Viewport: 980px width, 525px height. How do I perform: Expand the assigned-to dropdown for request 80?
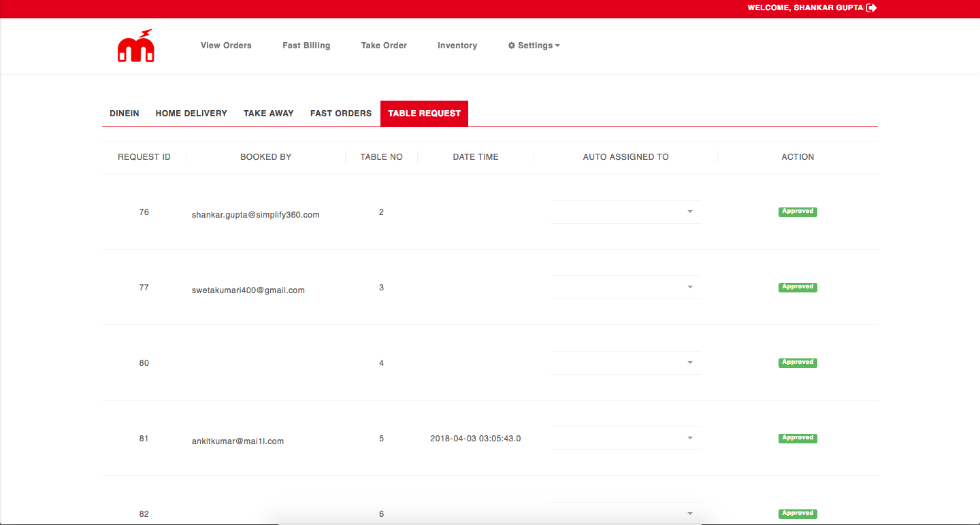point(626,362)
